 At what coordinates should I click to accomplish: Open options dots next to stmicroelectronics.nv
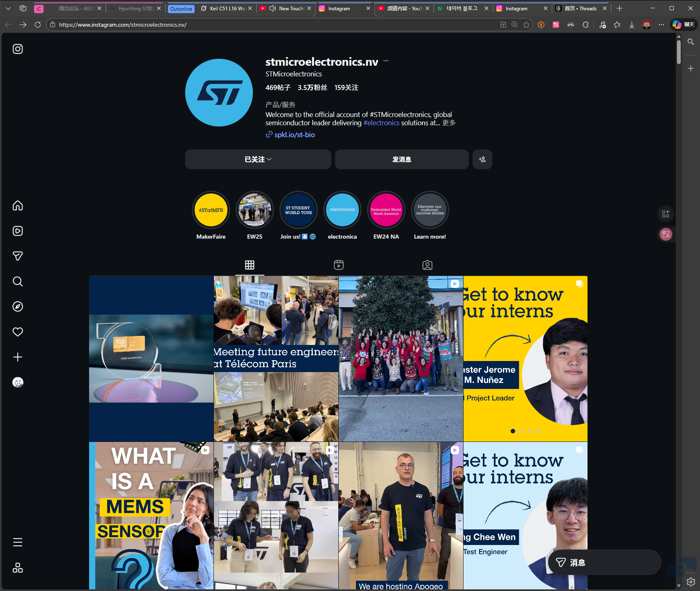click(x=386, y=61)
